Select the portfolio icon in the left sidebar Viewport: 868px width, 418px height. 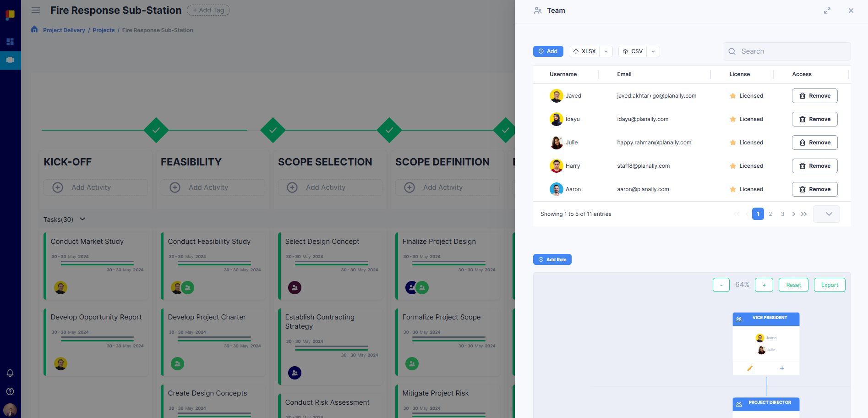coord(10,60)
